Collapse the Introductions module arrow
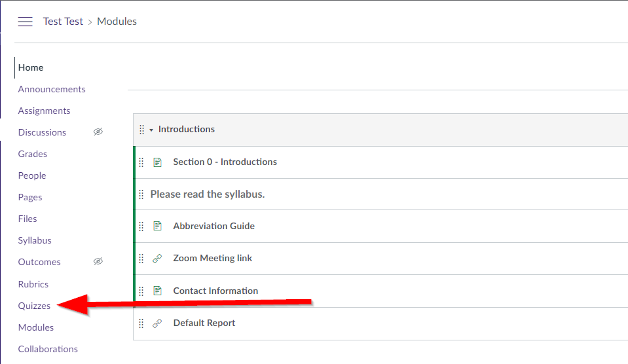This screenshot has height=364, width=628. pyautogui.click(x=151, y=130)
